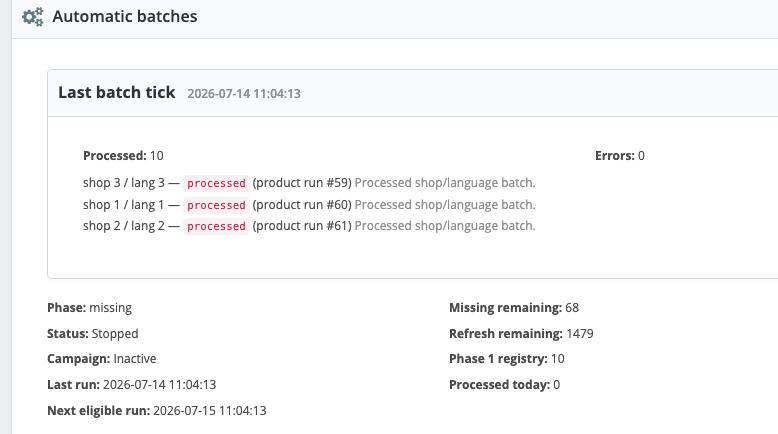
Task: Click the Phase: missing status line
Action: click(89, 308)
